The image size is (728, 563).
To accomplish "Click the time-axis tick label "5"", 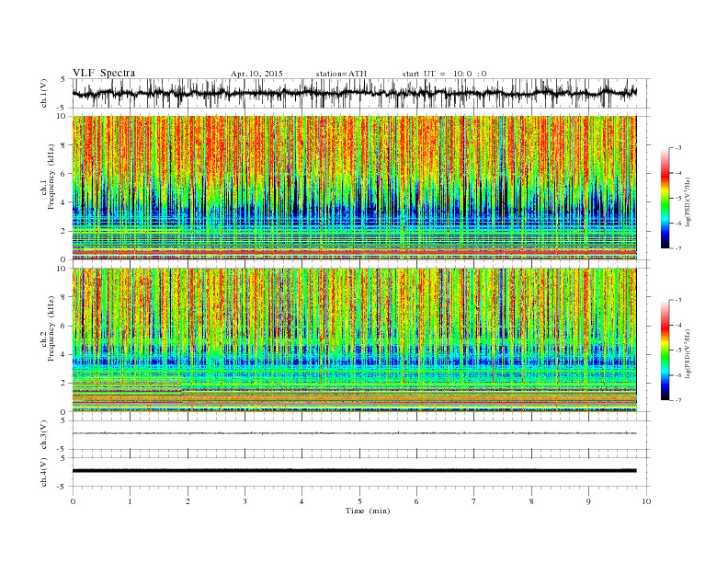I will [x=359, y=501].
